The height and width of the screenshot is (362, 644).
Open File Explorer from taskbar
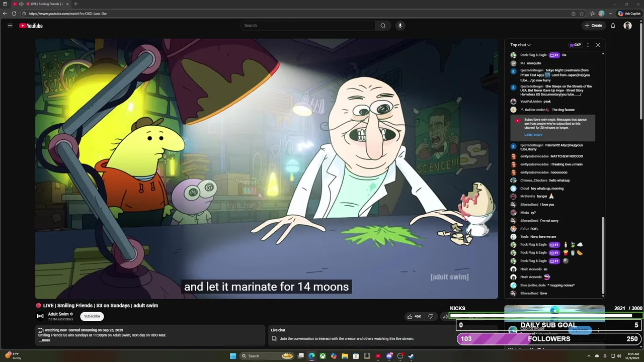pos(345,356)
